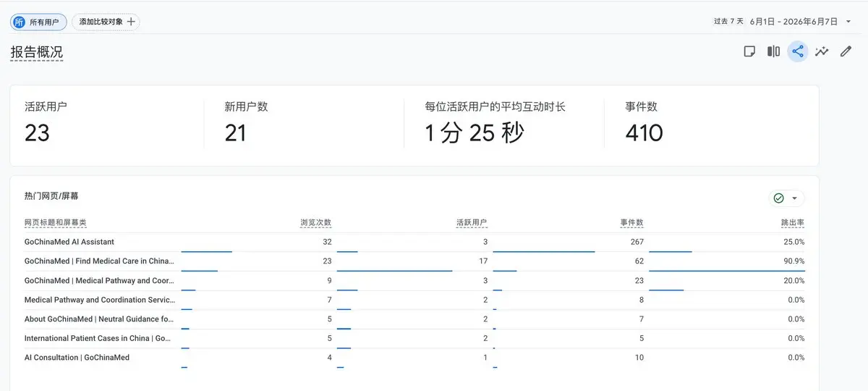Viewport: 868px width, 391px height.
Task: Click the share report icon
Action: 798,51
